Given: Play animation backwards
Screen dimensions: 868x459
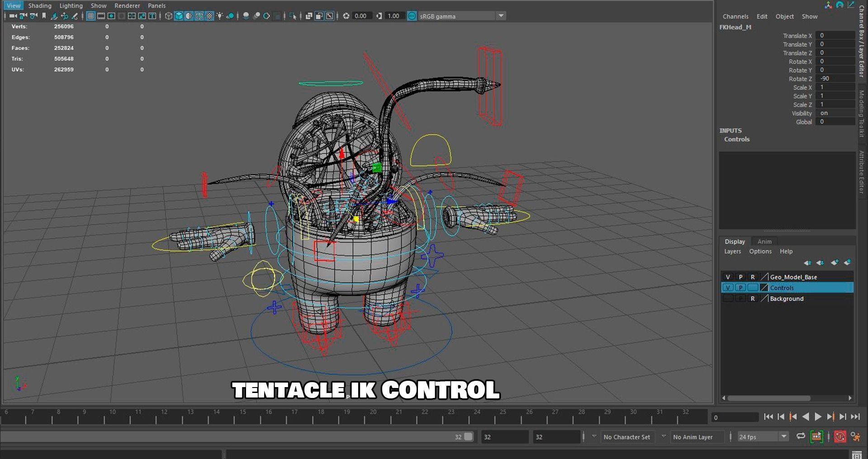Looking at the screenshot, I should click(806, 417).
